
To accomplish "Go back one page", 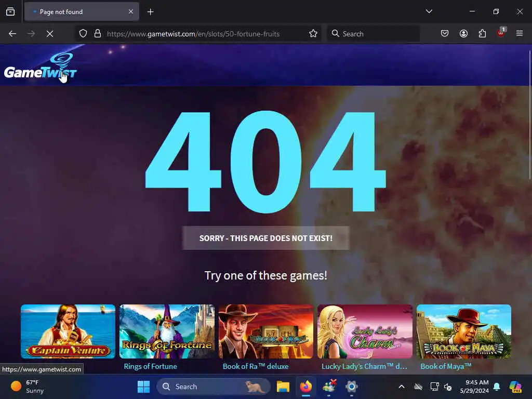I will click(x=12, y=34).
